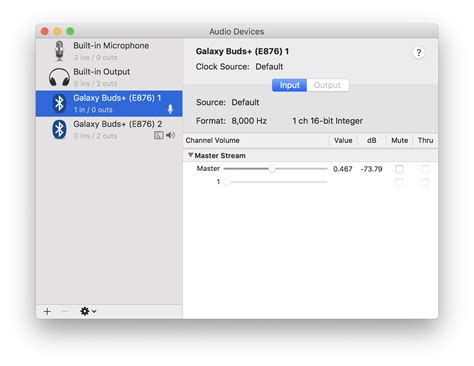Viewport: 474px width, 366px height.
Task: Add a new device with plus button
Action: (x=47, y=311)
